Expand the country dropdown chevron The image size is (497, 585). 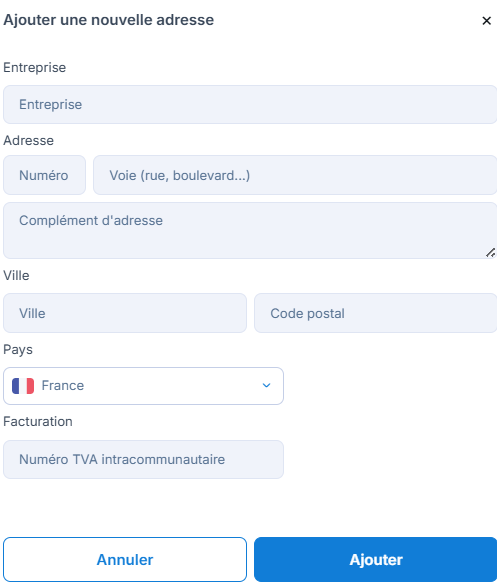pyautogui.click(x=266, y=385)
